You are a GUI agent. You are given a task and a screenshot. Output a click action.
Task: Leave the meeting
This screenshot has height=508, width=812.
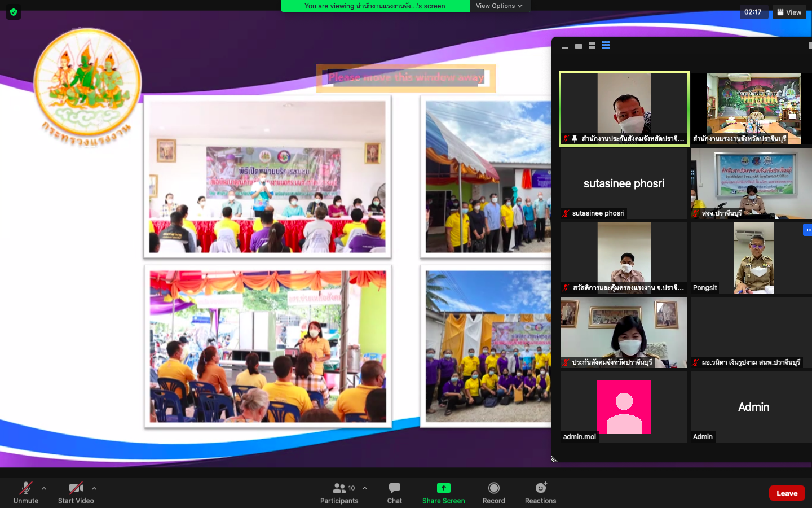[787, 493]
